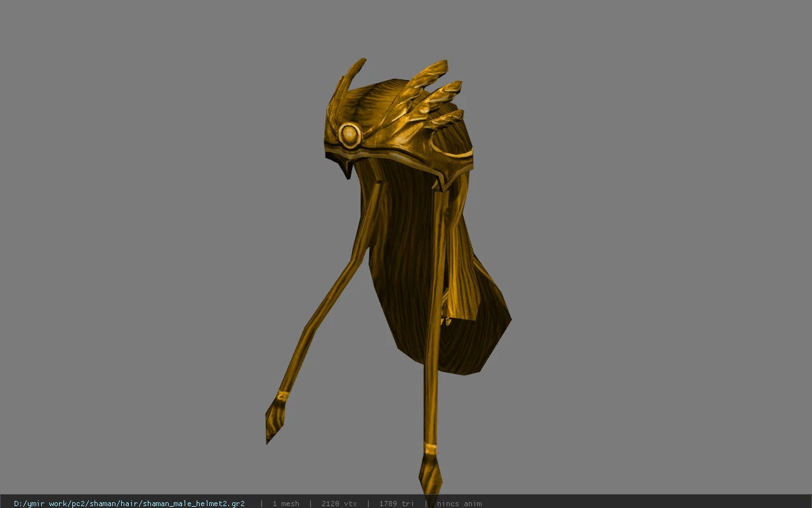Click the shaman_male_helmet2.gr2 file path
Screen dimensions: 812x508
click(129, 504)
